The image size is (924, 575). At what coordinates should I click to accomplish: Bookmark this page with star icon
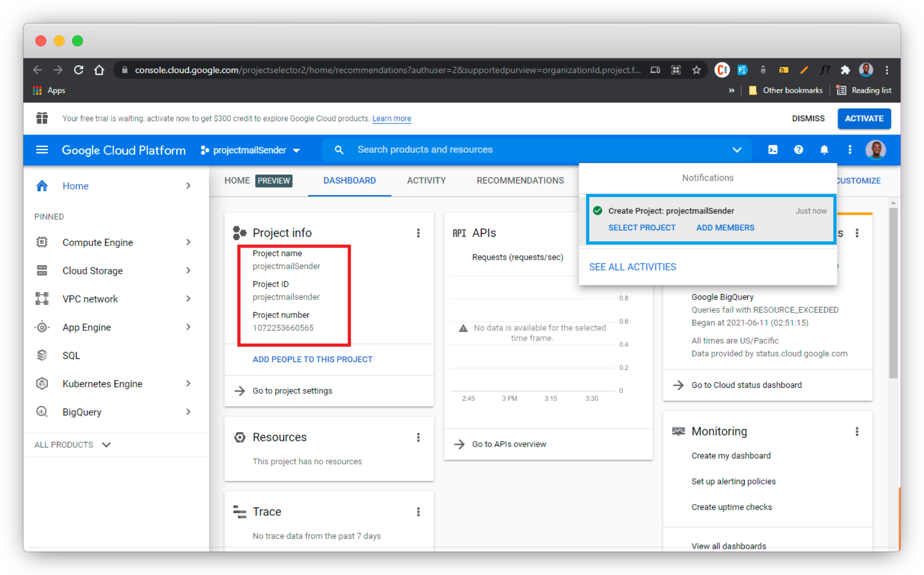tap(696, 70)
